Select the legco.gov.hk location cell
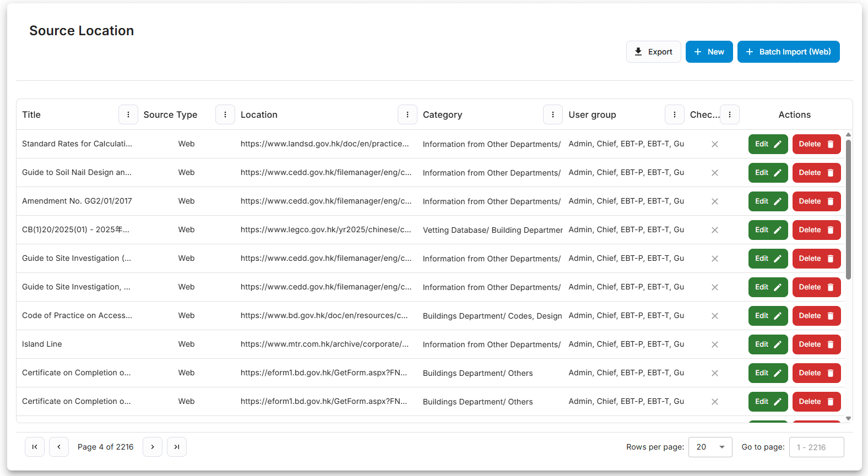 [326, 230]
